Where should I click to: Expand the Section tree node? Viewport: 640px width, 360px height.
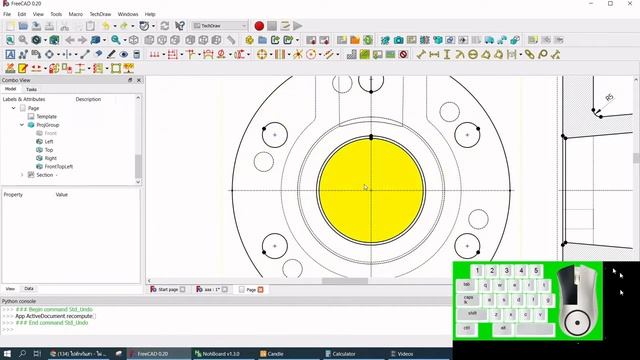(22, 175)
